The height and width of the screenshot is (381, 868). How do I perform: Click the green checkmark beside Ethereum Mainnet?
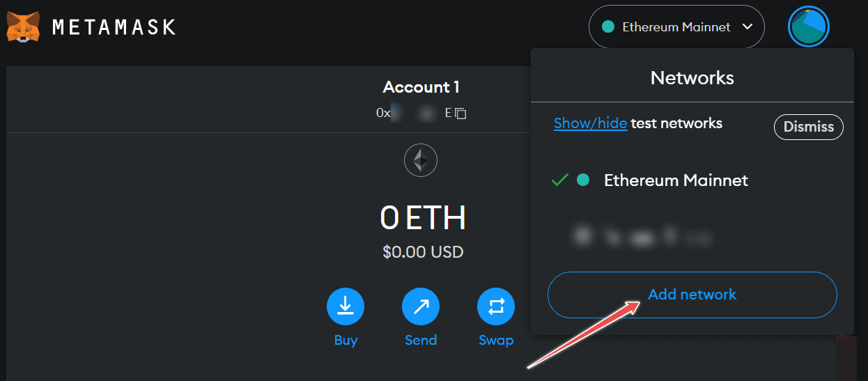click(x=559, y=180)
